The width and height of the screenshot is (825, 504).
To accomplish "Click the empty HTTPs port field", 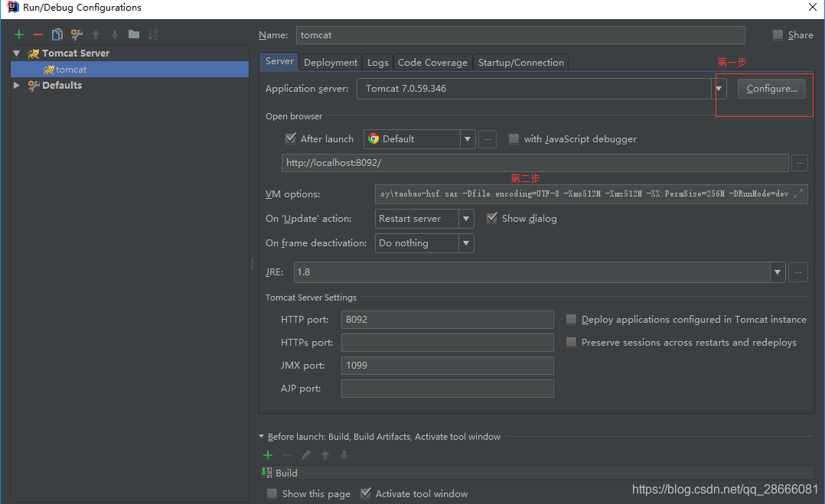I will pos(448,343).
